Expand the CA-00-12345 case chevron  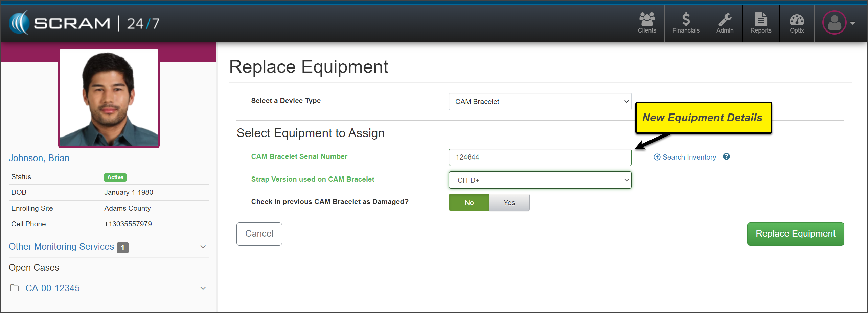pyautogui.click(x=203, y=288)
